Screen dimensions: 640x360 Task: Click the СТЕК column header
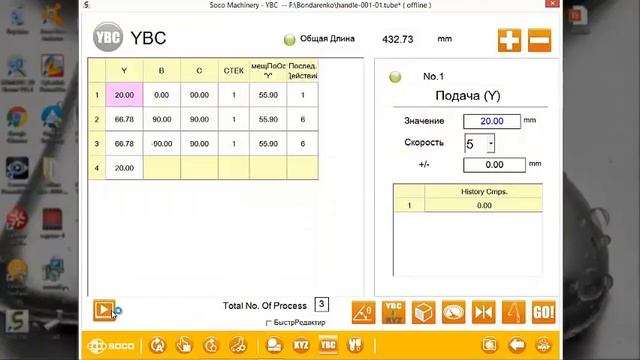click(233, 71)
